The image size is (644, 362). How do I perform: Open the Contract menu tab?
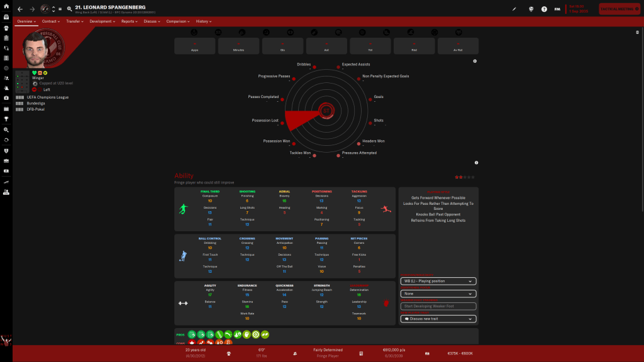coord(52,21)
